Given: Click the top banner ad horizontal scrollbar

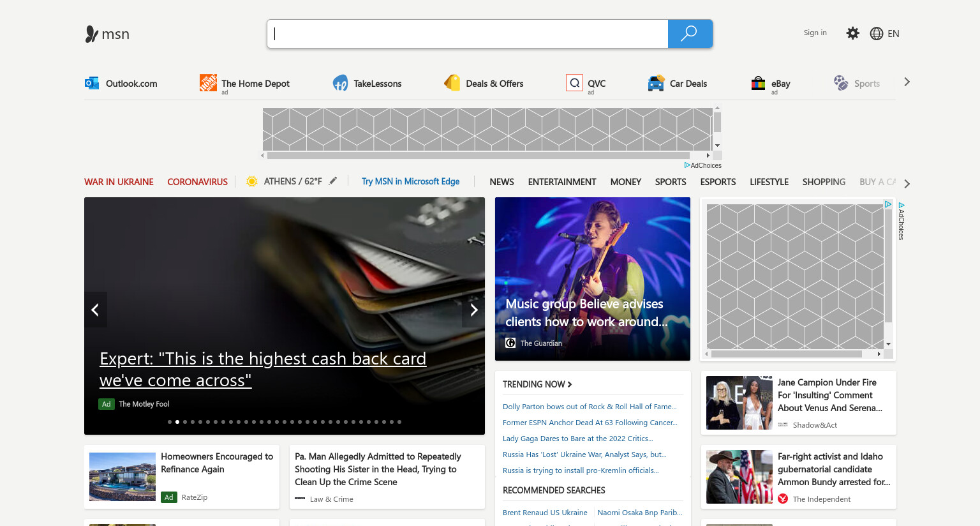Looking at the screenshot, I should (x=479, y=155).
